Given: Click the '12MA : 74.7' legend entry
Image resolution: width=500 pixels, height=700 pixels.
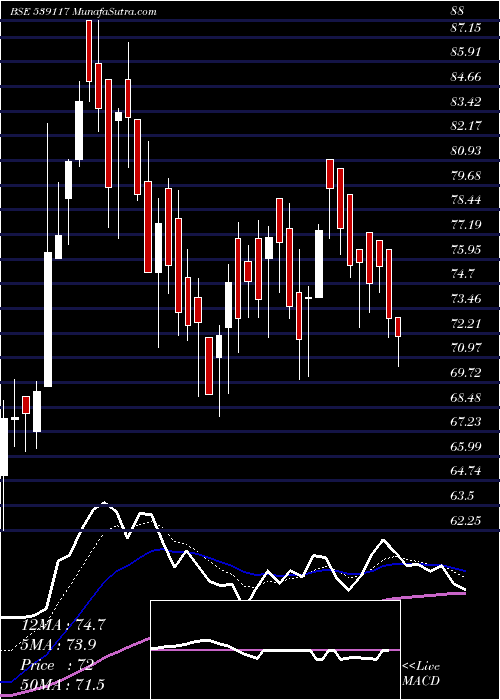Looking at the screenshot, I should [x=63, y=625].
